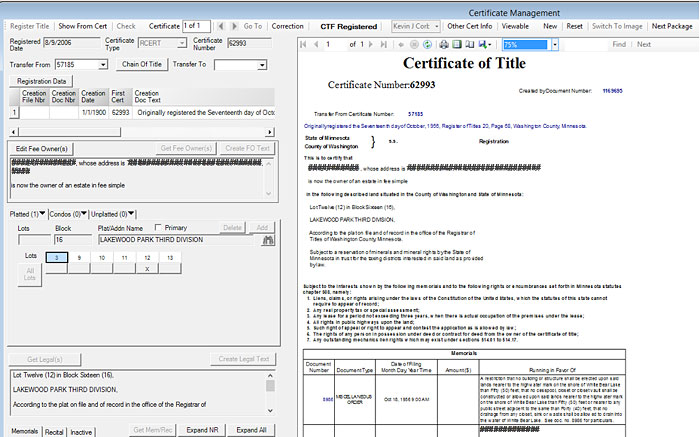
Task: Toggle the box under lot 13
Action: (x=170, y=268)
